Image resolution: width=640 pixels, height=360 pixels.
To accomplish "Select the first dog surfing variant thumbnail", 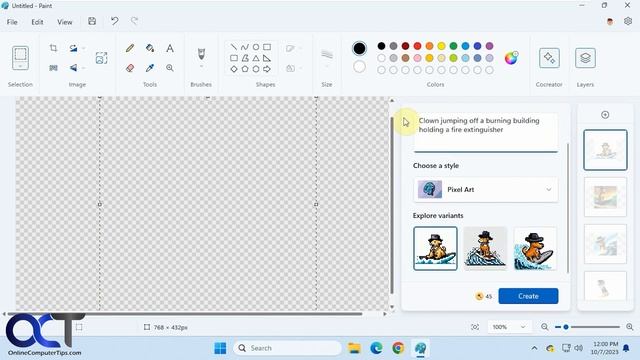I will pos(435,248).
